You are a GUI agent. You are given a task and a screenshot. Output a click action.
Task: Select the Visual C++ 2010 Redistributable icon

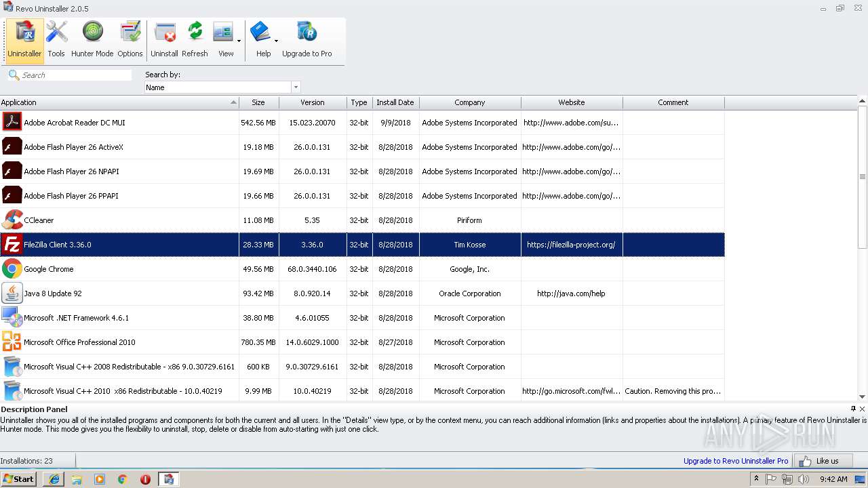12,391
